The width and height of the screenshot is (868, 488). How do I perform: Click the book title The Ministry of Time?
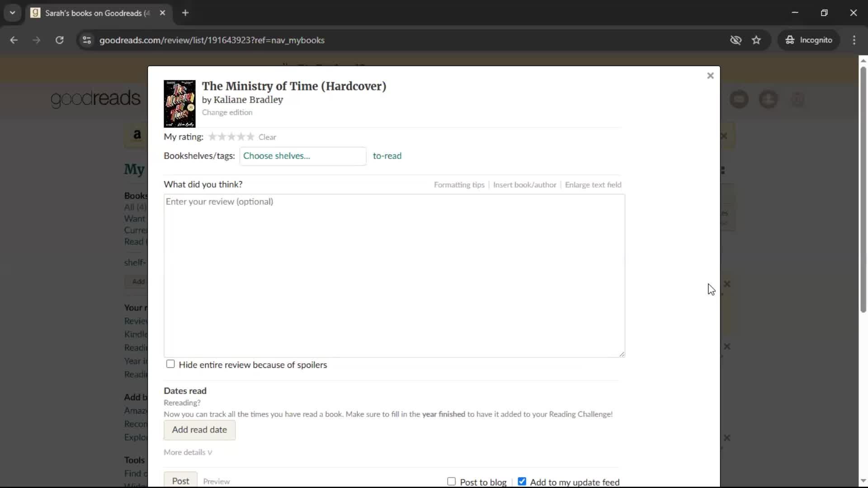(294, 86)
